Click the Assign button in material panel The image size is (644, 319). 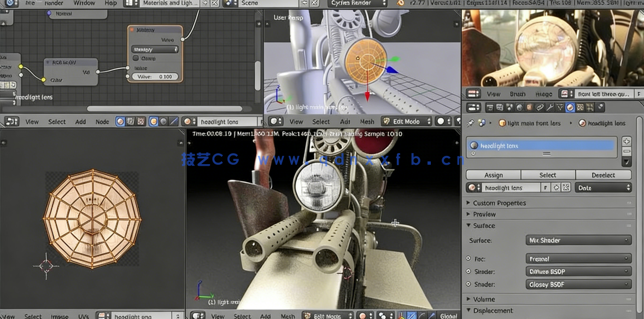(x=493, y=175)
